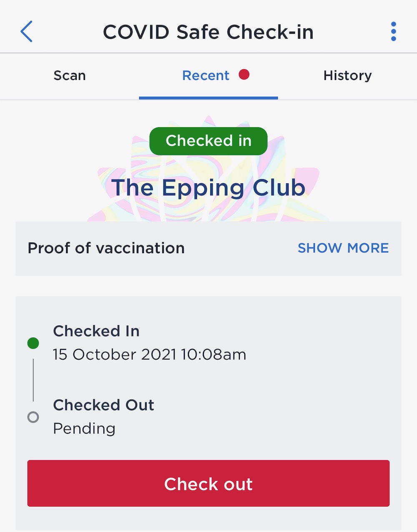Click The Epping Club venue name
Image resolution: width=417 pixels, height=532 pixels.
pyautogui.click(x=208, y=187)
